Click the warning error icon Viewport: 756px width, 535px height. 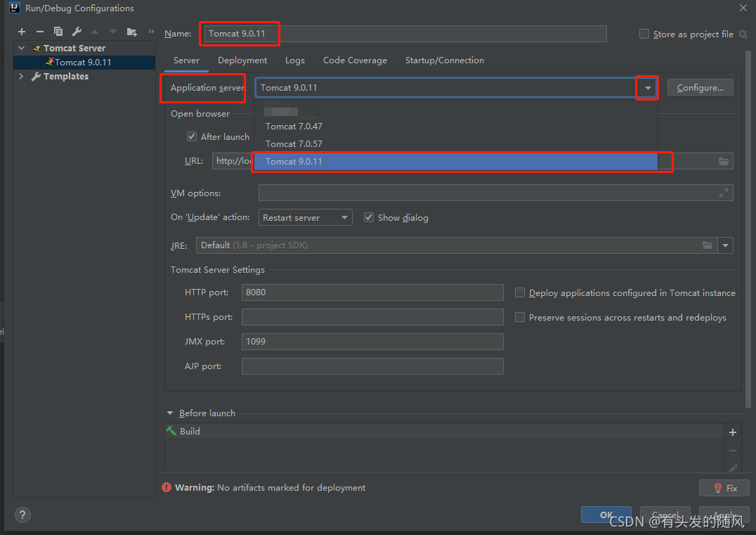tap(167, 487)
